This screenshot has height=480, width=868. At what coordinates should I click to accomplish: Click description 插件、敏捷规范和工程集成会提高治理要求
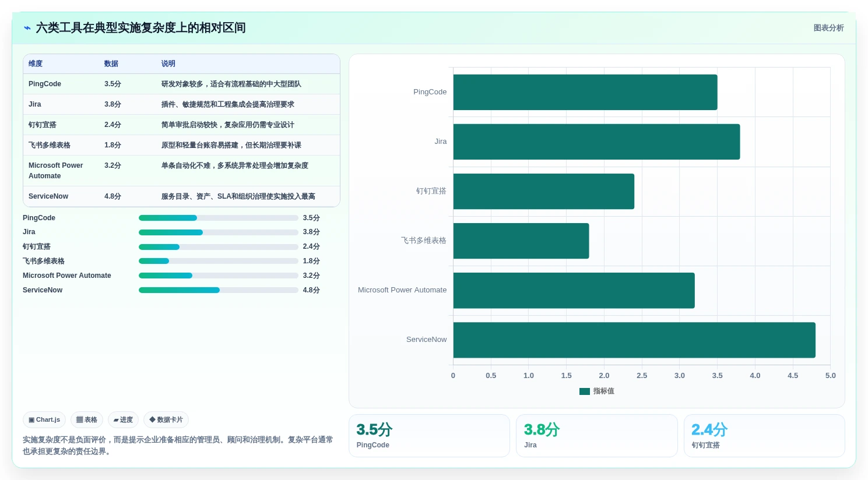228,104
